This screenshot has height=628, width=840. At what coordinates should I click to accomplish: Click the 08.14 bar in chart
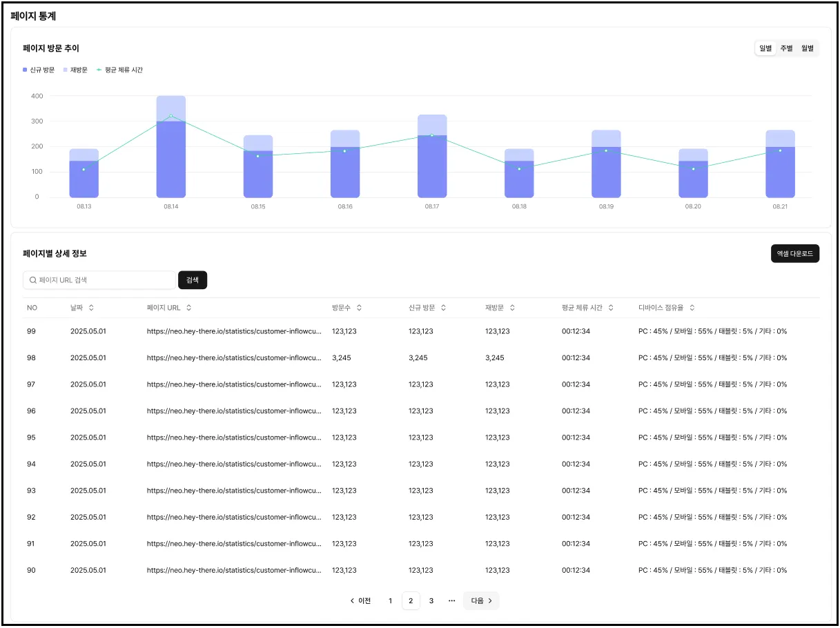171,147
